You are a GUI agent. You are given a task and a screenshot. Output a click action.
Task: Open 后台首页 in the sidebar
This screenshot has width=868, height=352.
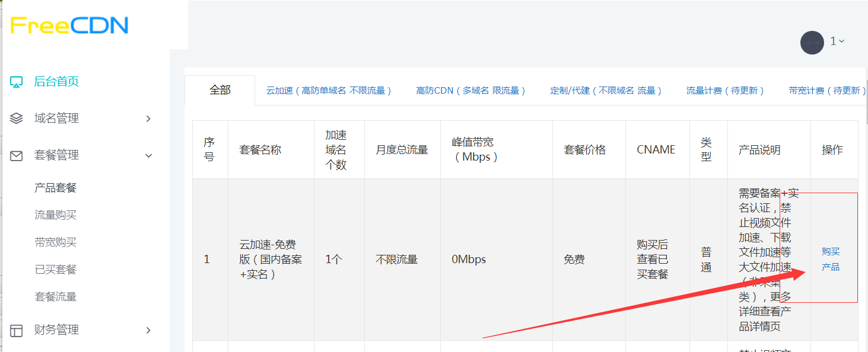pos(56,82)
